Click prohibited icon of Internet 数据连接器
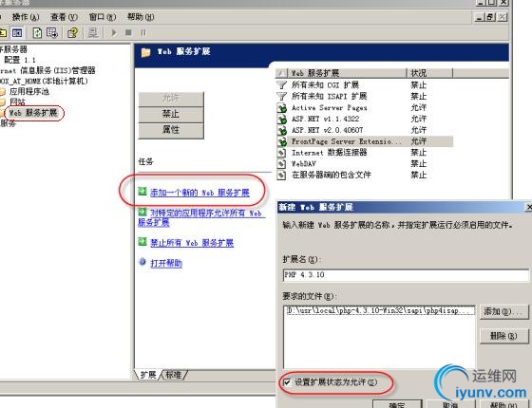This screenshot has height=408, width=532. [281, 153]
